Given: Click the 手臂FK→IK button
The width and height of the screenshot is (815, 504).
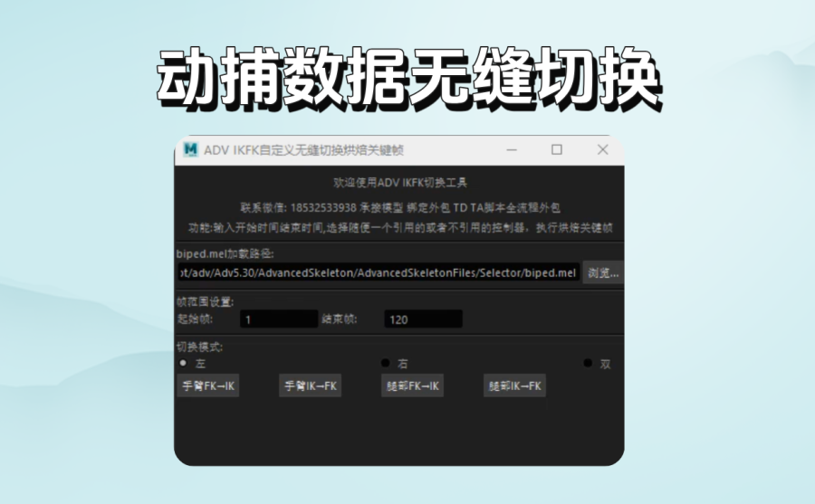Looking at the screenshot, I should 208,386.
